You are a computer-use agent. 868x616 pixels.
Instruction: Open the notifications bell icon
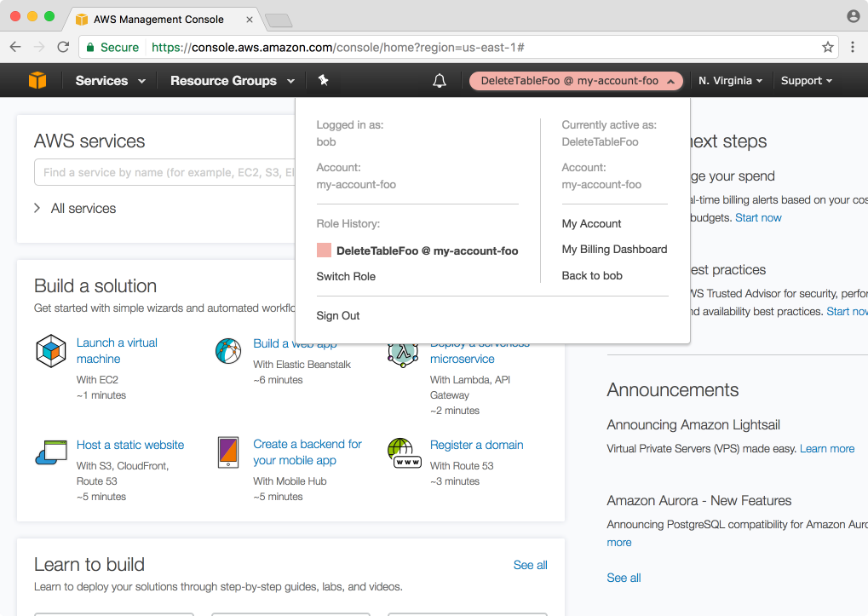click(440, 81)
